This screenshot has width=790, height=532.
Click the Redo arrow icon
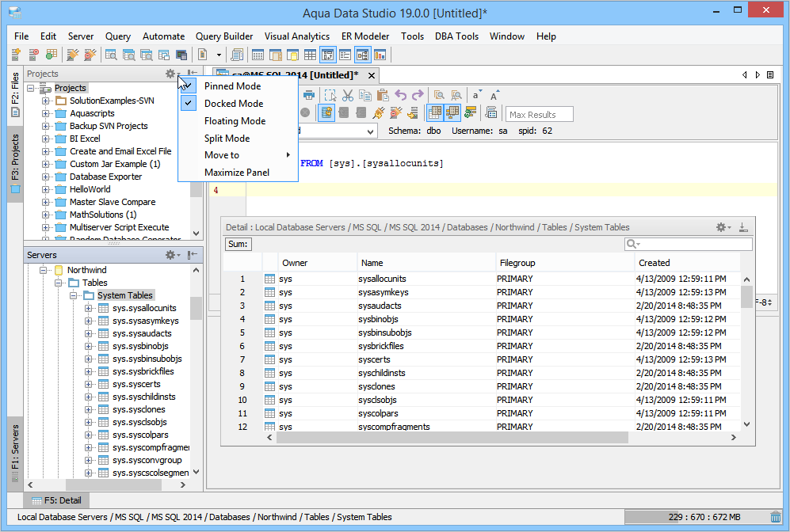tap(418, 95)
